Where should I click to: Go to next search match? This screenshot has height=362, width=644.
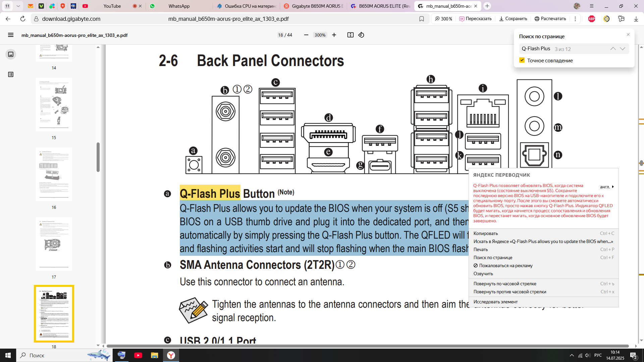pyautogui.click(x=623, y=49)
